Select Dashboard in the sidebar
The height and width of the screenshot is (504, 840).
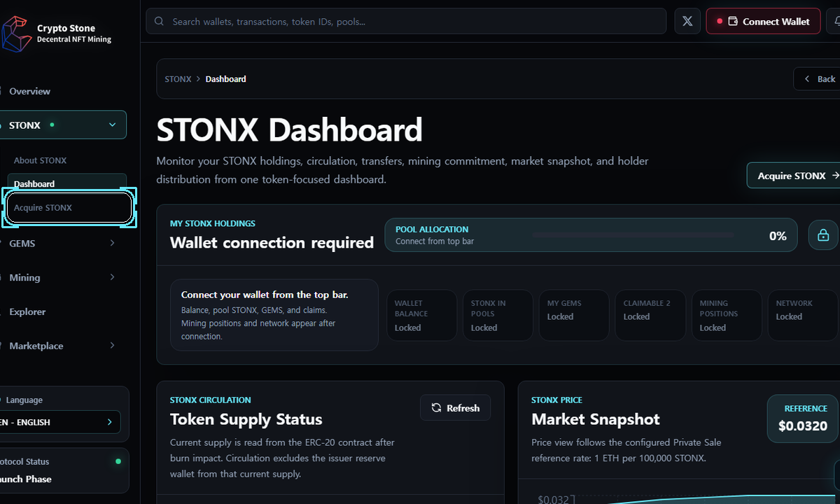coord(67,184)
